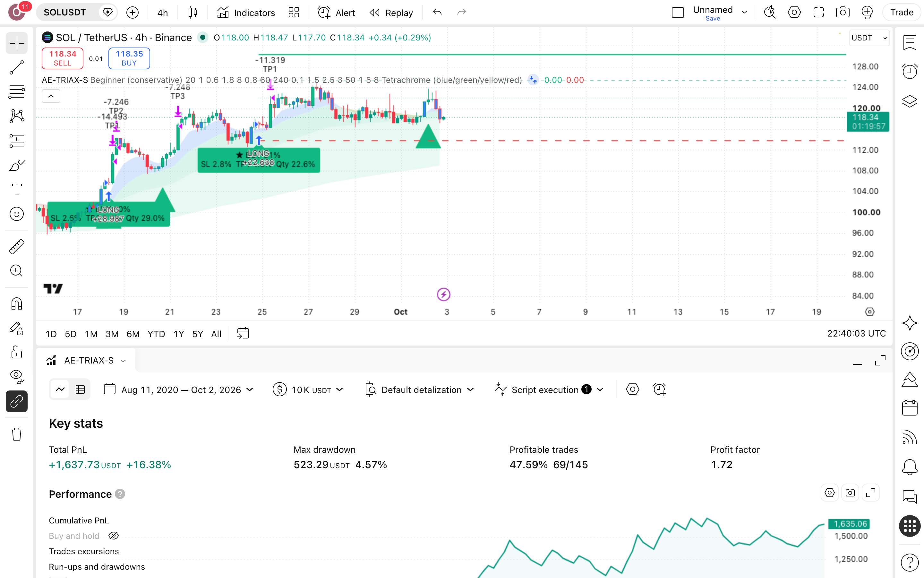Open the alerts clock panel

[910, 72]
